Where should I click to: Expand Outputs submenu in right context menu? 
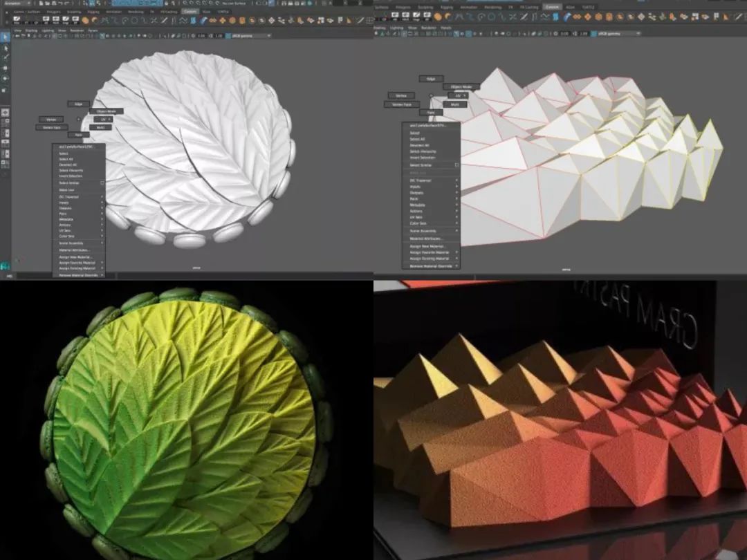click(x=432, y=193)
